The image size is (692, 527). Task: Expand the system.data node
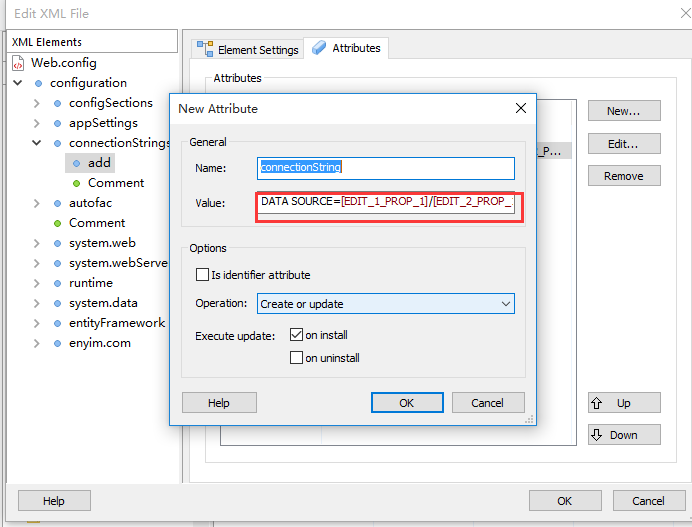[37, 303]
